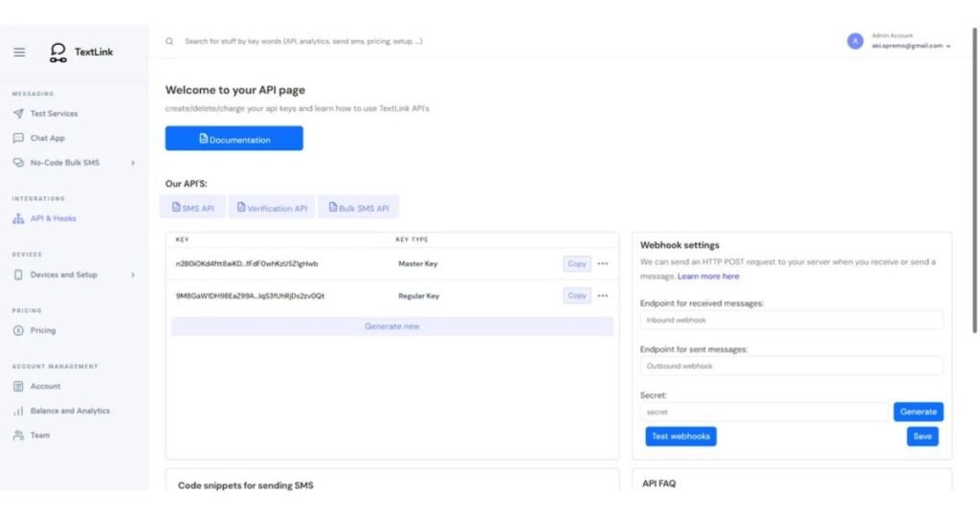Go to API & Hooks
The image size is (980, 515).
[54, 218]
